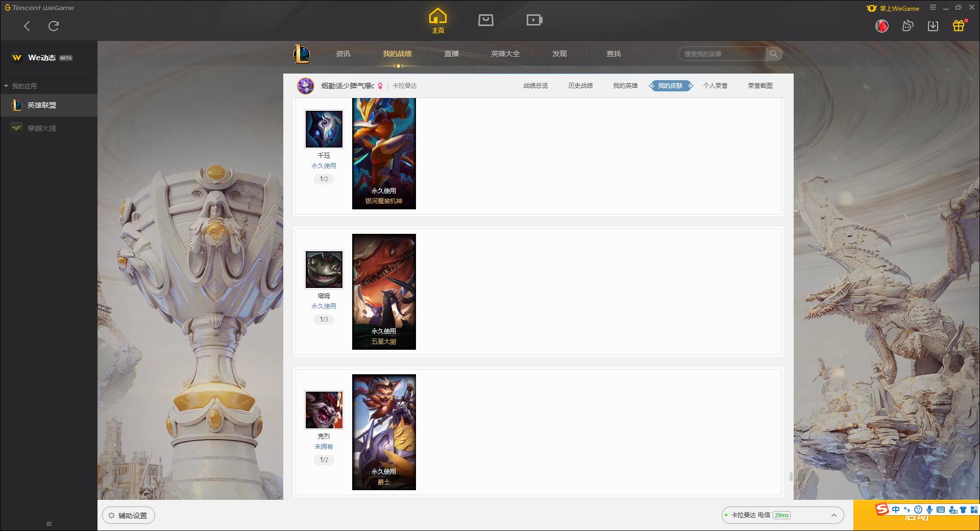
Task: Open the 荣誉截图 sub-tab
Action: click(x=760, y=86)
